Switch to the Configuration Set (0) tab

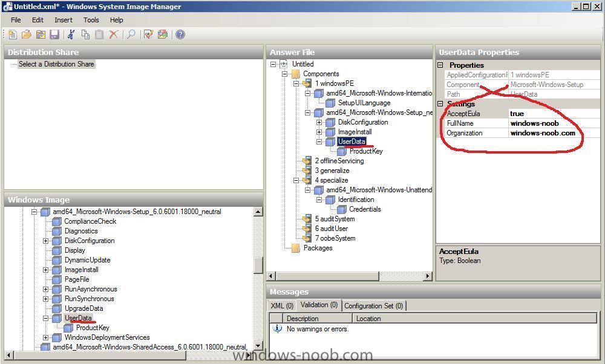(373, 306)
